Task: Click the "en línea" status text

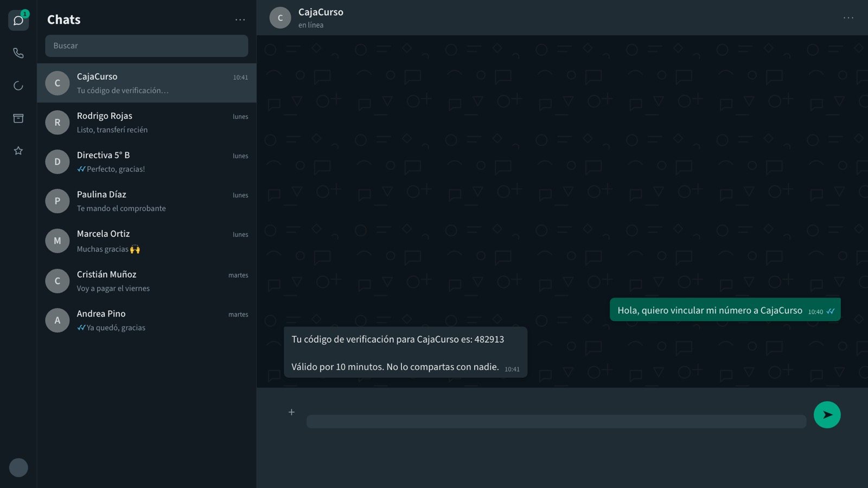Action: click(x=311, y=25)
